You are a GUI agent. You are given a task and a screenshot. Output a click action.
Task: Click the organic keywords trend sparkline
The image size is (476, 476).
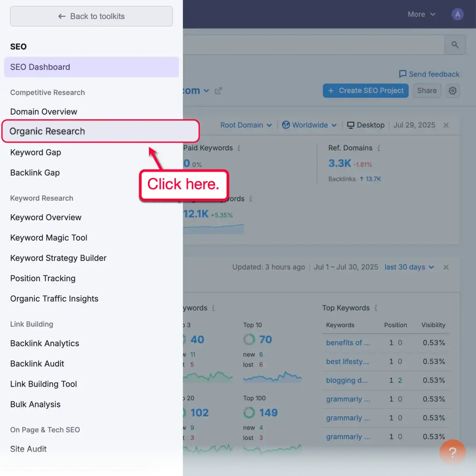(x=213, y=228)
